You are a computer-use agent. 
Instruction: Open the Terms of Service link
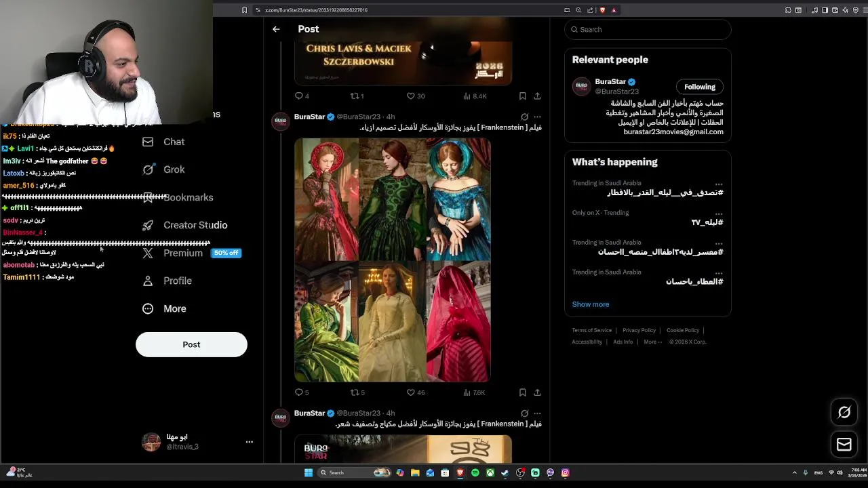pyautogui.click(x=591, y=330)
